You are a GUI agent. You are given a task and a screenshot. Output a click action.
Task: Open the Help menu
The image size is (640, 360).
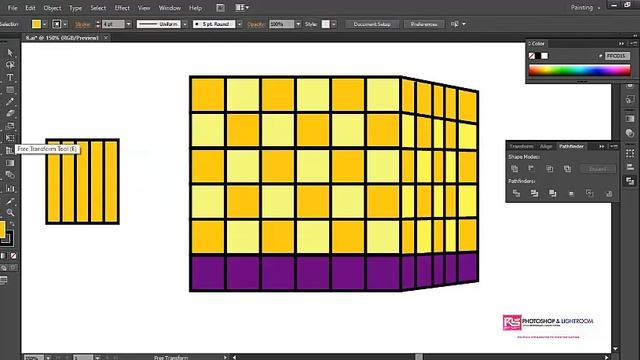[196, 8]
